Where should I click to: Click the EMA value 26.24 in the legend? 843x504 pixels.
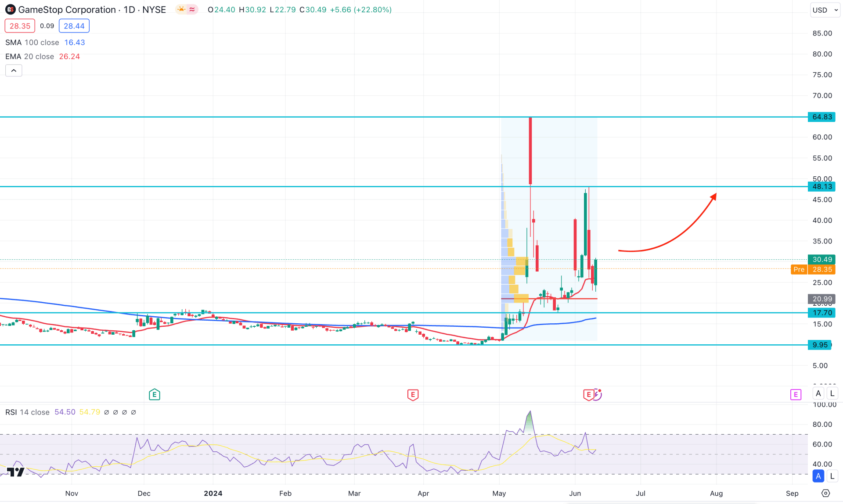click(69, 57)
